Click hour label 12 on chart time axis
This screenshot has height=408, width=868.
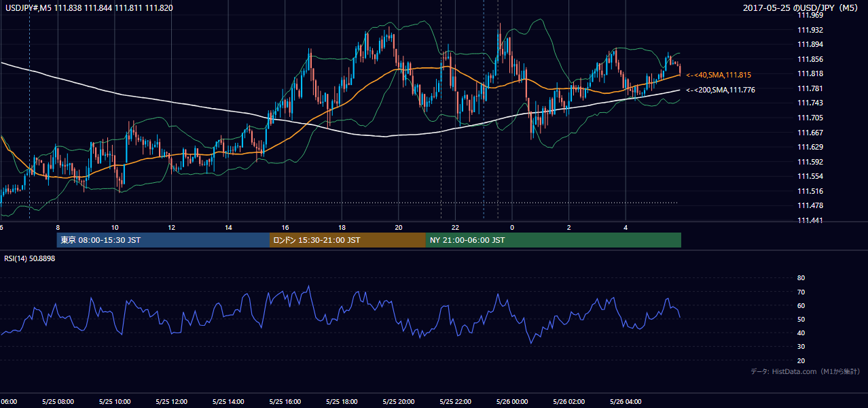(x=171, y=228)
